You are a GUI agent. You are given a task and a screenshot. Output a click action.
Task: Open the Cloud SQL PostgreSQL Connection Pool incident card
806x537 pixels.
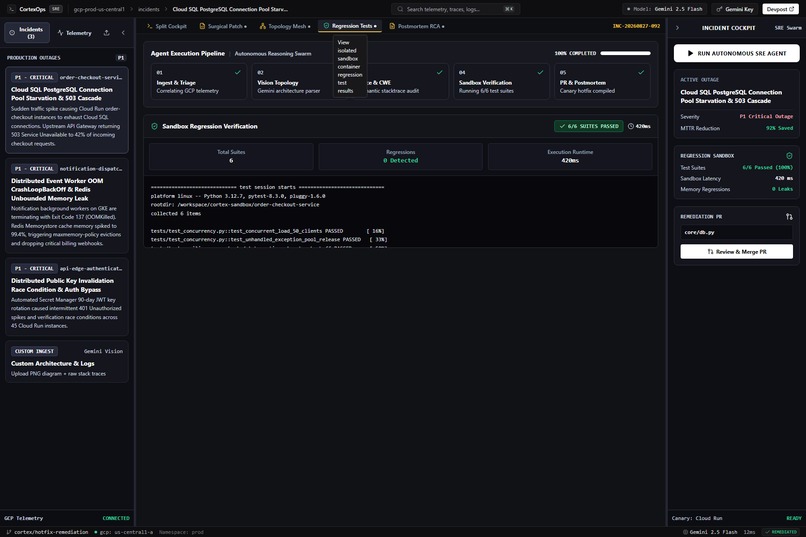coord(67,110)
